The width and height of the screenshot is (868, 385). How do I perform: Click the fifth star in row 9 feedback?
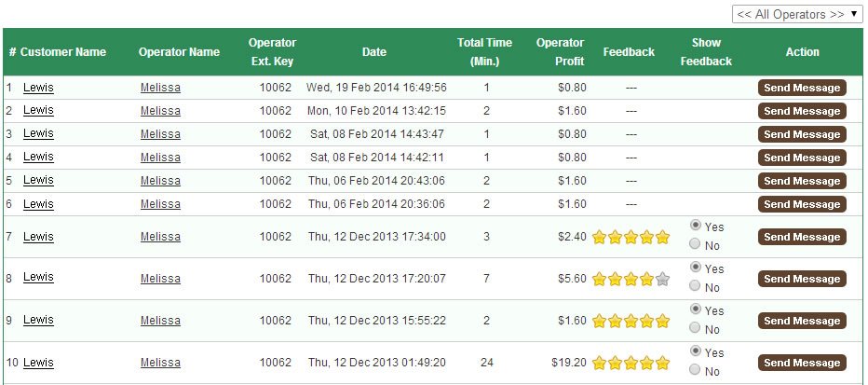[x=663, y=321]
